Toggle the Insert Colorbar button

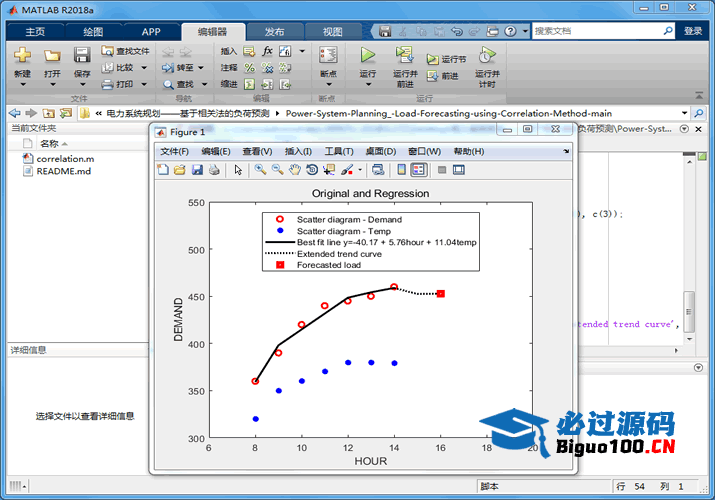coord(401,170)
